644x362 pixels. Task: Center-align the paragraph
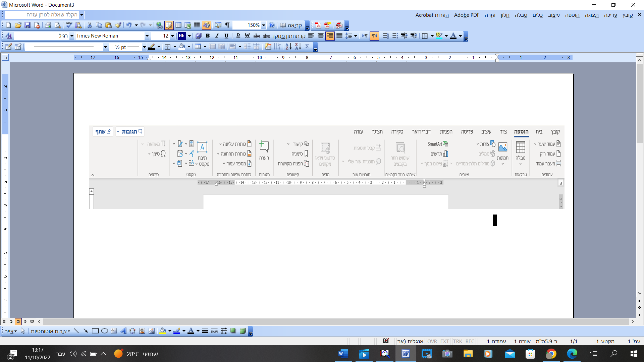point(321,36)
